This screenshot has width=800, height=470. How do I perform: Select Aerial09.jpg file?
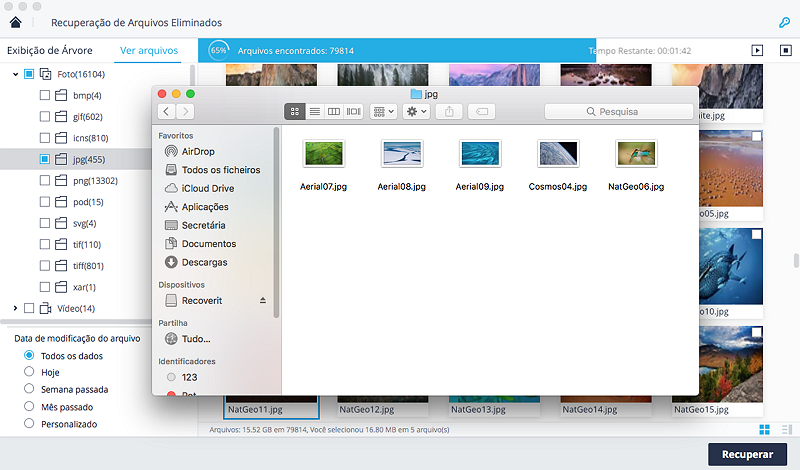click(x=480, y=163)
